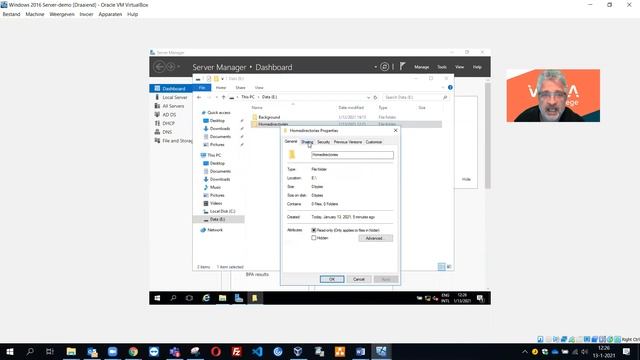Open DNS in the Server Manager sidebar

pyautogui.click(x=167, y=132)
